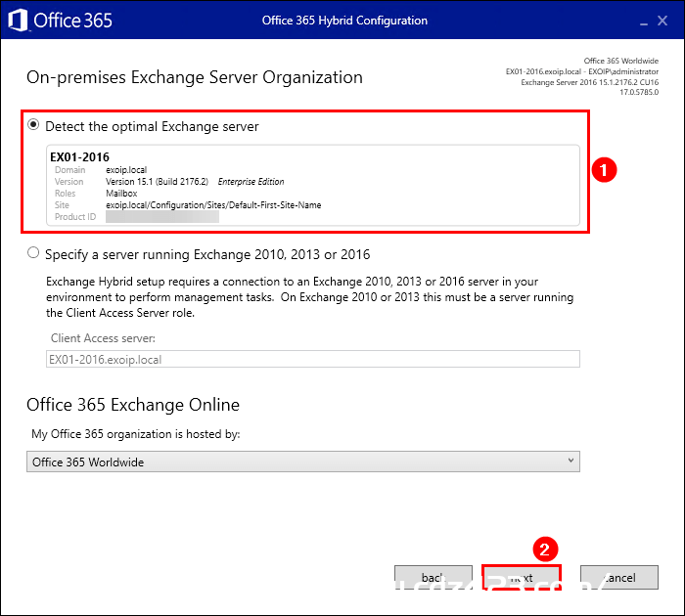Click the Mailbox roles value
Image resolution: width=685 pixels, height=616 pixels.
tap(121, 194)
